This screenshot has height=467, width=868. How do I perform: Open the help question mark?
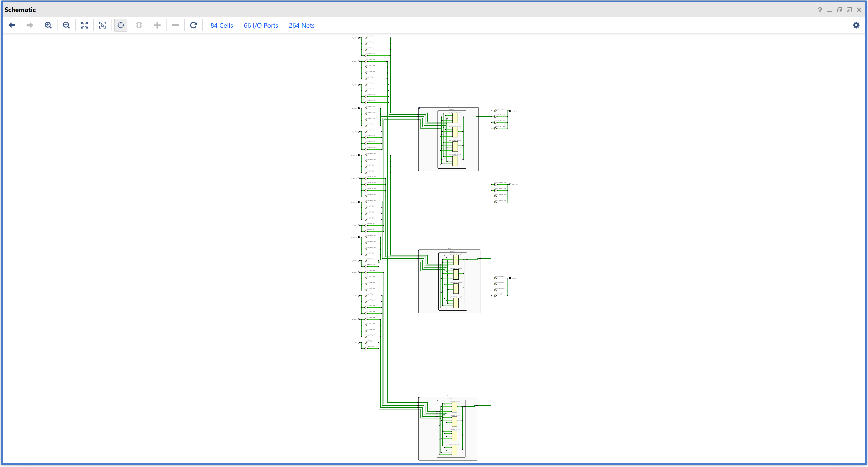pyautogui.click(x=820, y=10)
